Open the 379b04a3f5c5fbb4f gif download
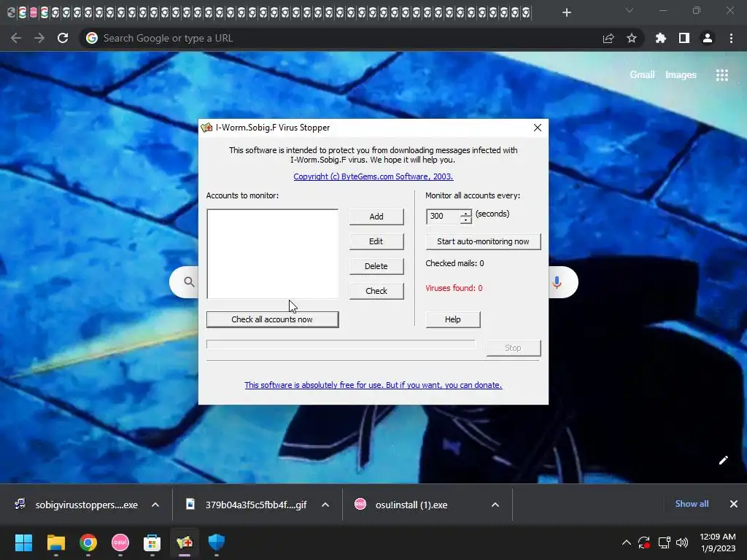 pyautogui.click(x=247, y=505)
